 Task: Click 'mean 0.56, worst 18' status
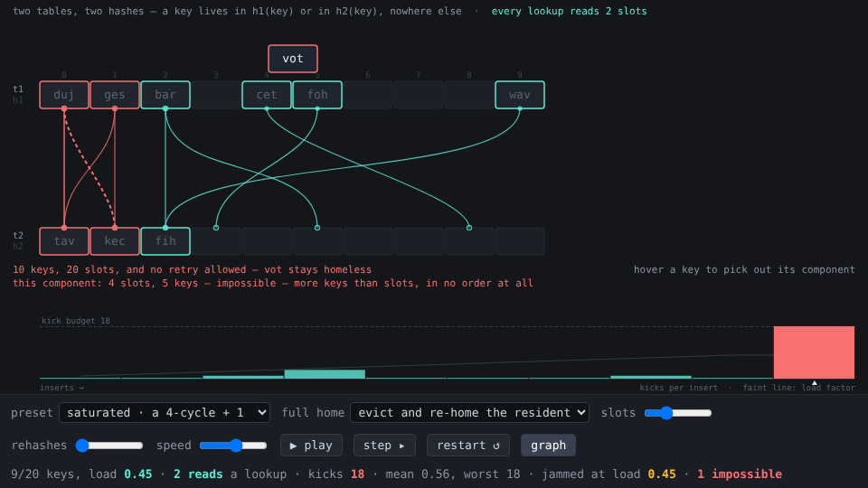[459, 474]
